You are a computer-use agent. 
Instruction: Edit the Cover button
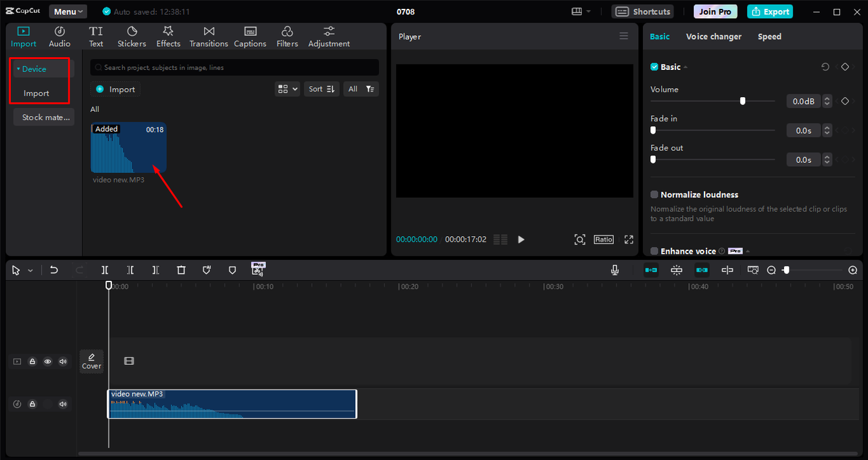[92, 361]
